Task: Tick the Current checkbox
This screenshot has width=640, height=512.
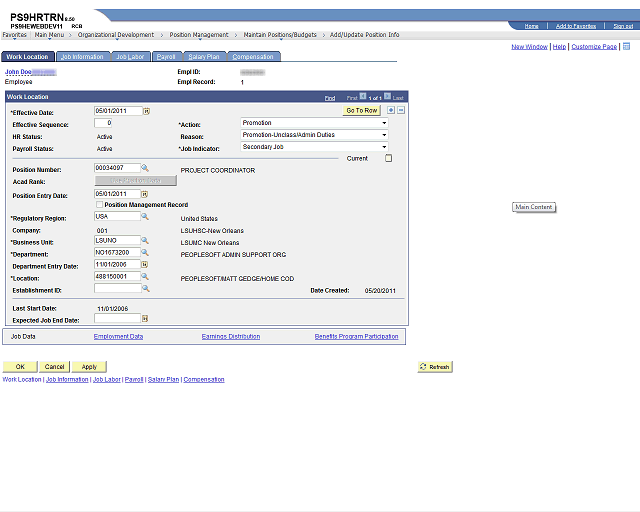Action: coord(389,158)
